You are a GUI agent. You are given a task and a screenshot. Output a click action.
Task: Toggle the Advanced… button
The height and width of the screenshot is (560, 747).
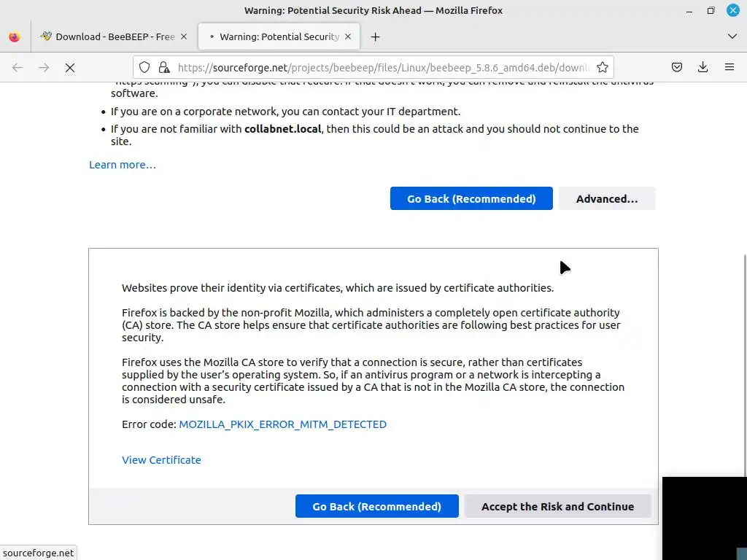coord(606,198)
